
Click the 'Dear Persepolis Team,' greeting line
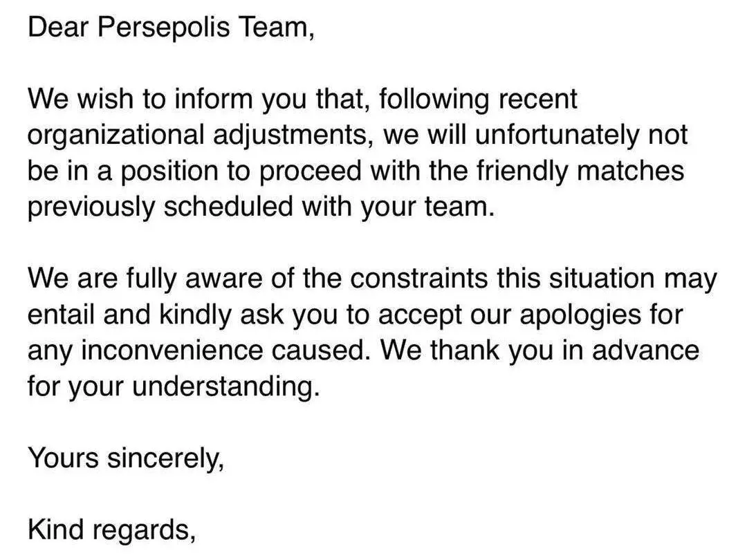(x=171, y=27)
